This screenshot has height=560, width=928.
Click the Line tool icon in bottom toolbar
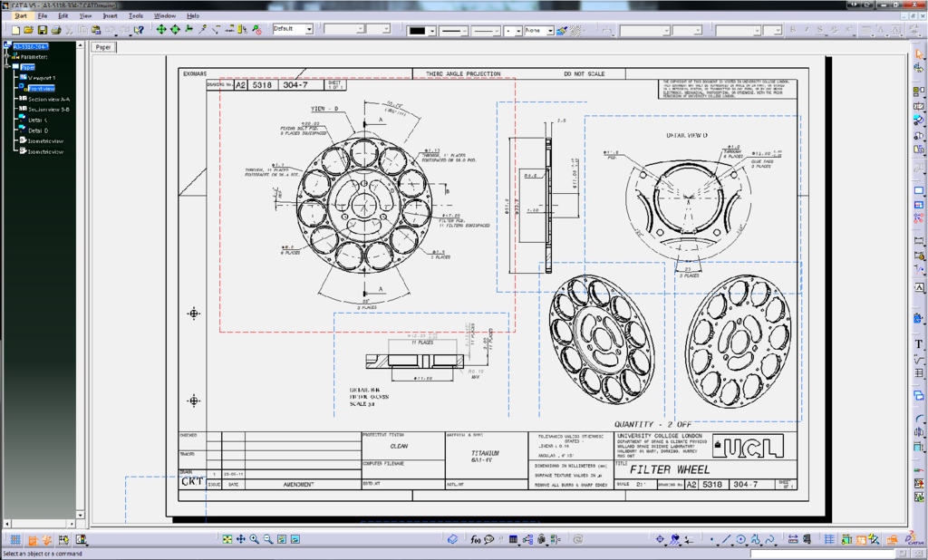(726, 539)
